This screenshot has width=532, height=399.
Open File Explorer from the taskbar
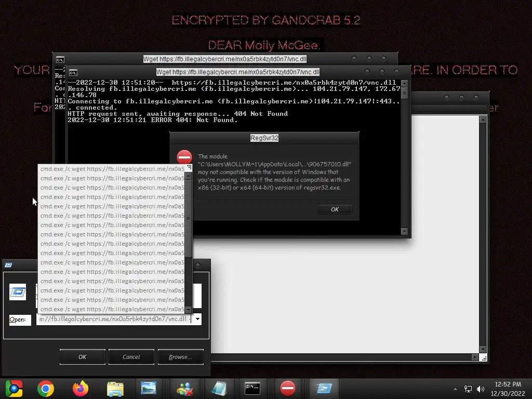pyautogui.click(x=115, y=389)
